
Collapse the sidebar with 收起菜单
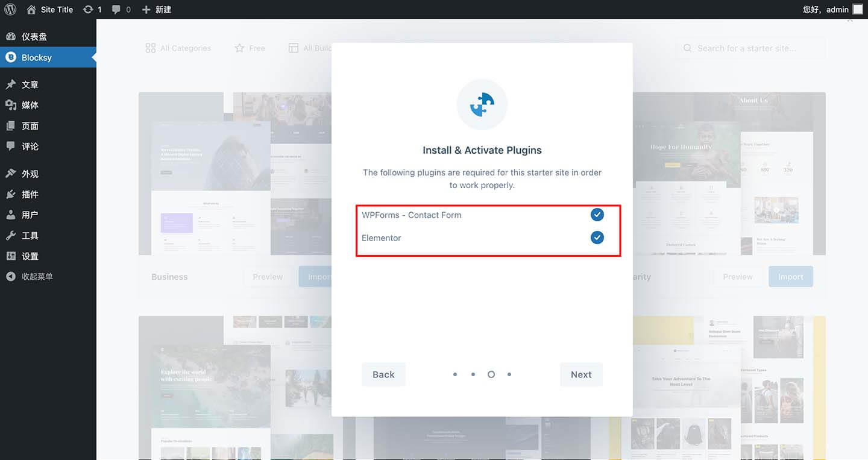click(48, 277)
